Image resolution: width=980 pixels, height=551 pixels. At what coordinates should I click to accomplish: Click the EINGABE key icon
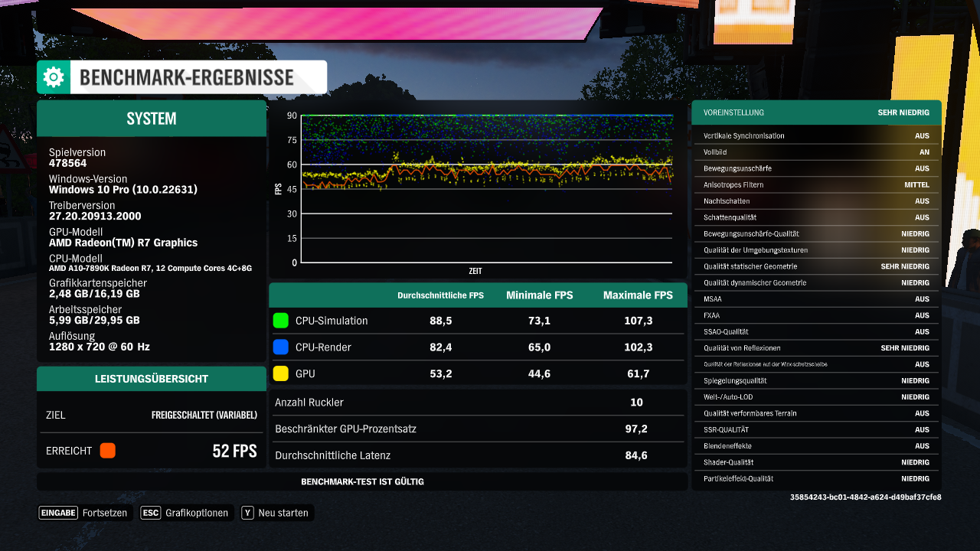point(57,513)
